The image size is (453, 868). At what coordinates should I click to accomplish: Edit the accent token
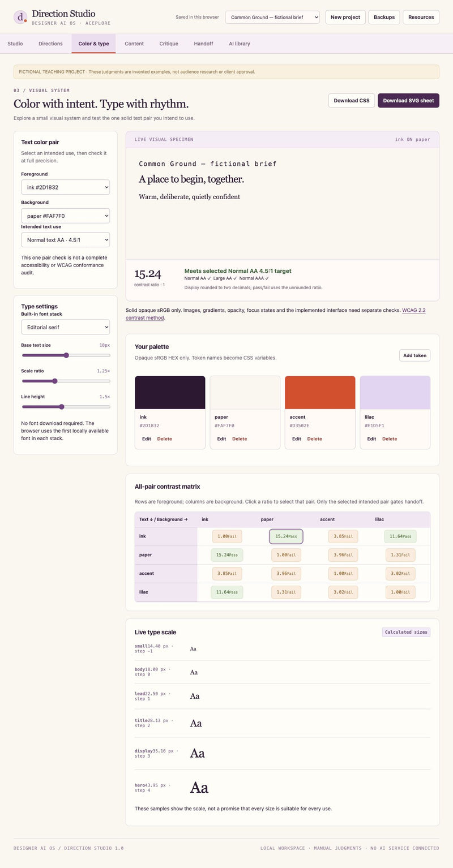(x=297, y=439)
